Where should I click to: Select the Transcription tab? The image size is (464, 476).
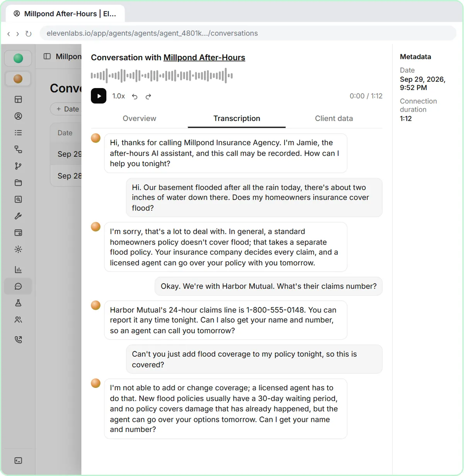tap(237, 118)
